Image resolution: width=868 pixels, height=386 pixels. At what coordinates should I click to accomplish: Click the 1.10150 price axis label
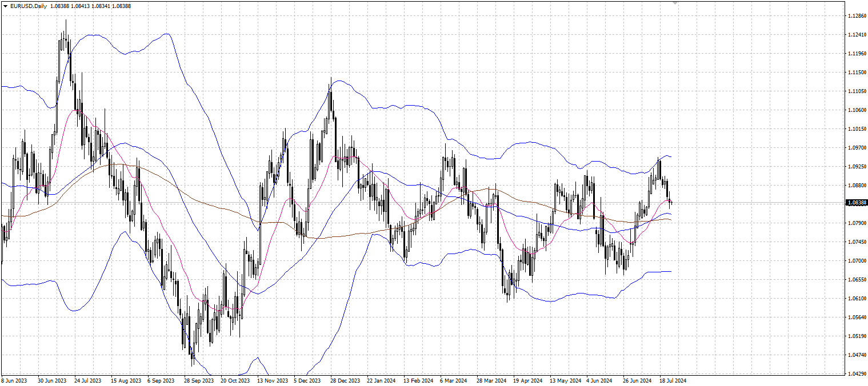click(x=857, y=129)
